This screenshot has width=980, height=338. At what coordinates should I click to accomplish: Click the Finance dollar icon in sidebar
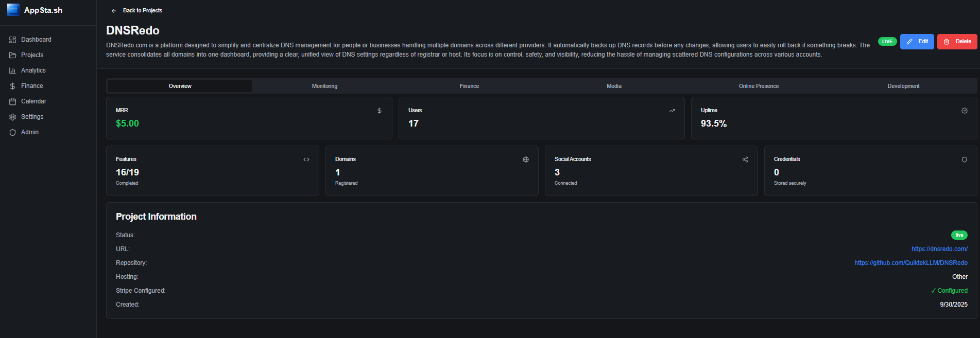13,86
